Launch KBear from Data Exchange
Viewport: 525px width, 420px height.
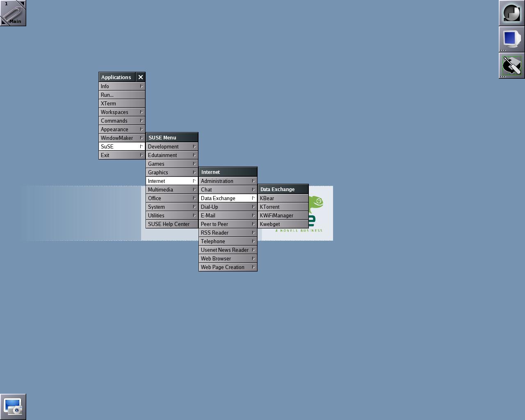tap(283, 198)
